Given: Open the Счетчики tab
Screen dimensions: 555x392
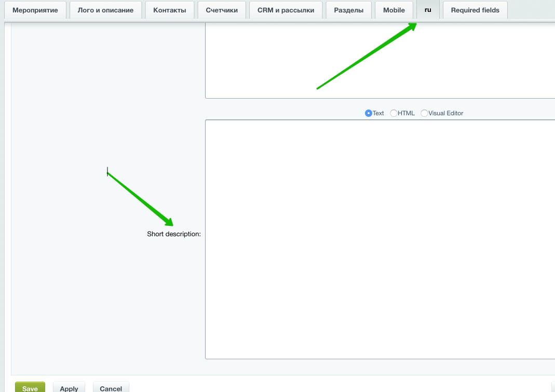Looking at the screenshot, I should click(x=222, y=10).
